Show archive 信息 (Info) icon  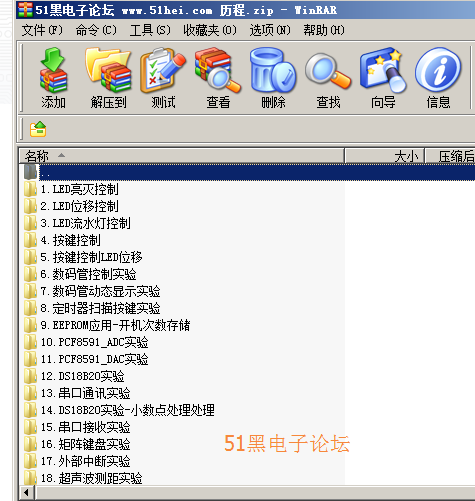click(438, 78)
